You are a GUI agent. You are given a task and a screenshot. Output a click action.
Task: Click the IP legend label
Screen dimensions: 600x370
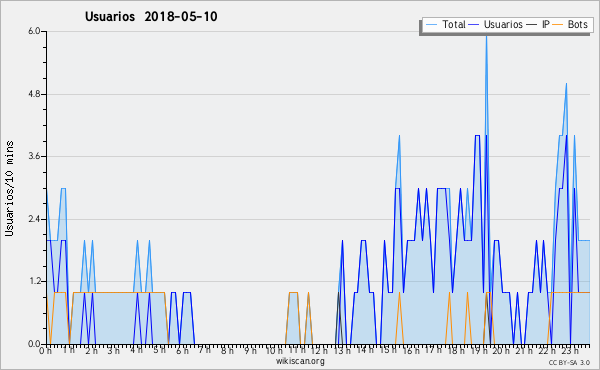546,25
